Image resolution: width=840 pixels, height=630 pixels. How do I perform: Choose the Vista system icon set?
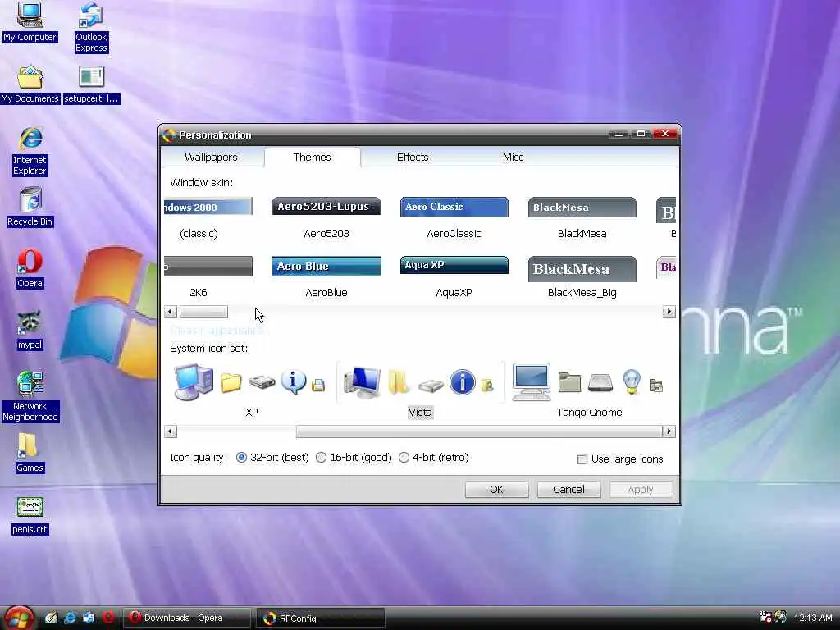[420, 390]
